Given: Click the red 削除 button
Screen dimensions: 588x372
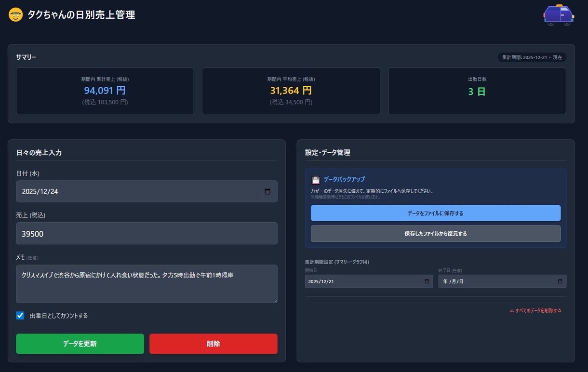Looking at the screenshot, I should (214, 344).
